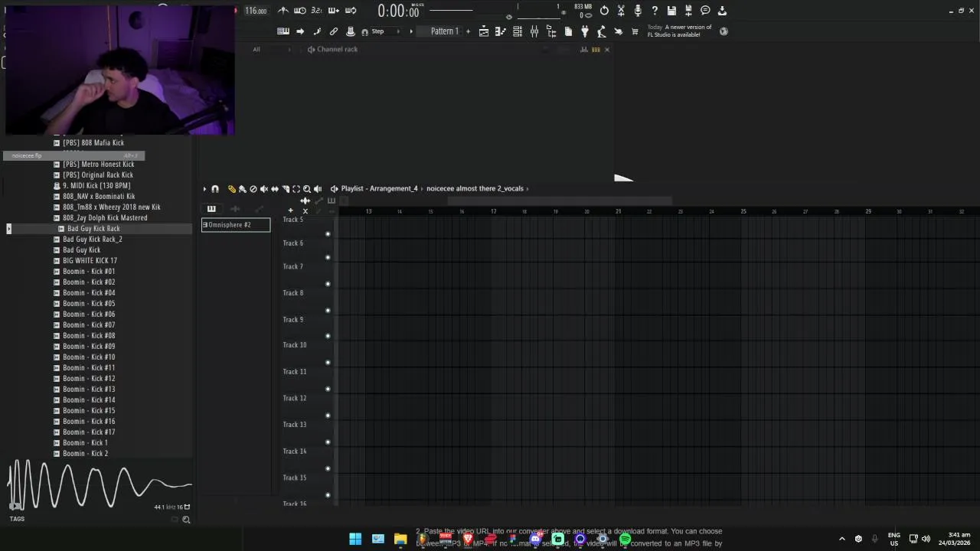Select the playlist Delete tool
980x551 pixels.
pyautogui.click(x=253, y=189)
